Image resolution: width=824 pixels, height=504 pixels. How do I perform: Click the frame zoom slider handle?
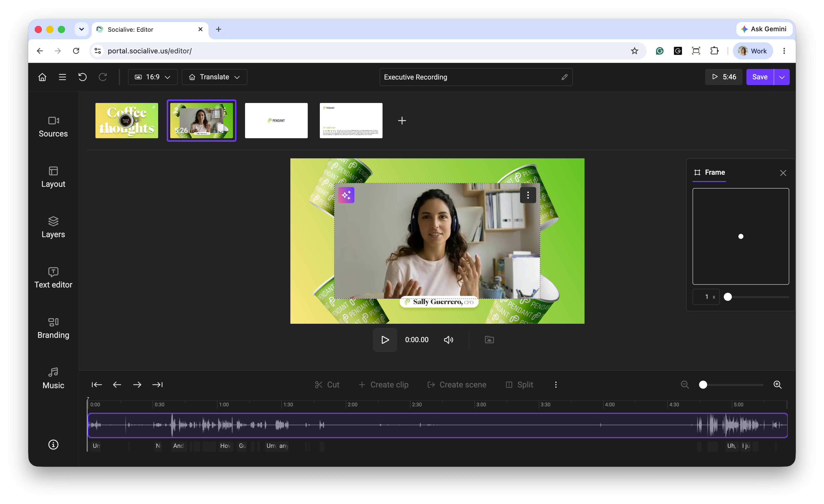[728, 297]
